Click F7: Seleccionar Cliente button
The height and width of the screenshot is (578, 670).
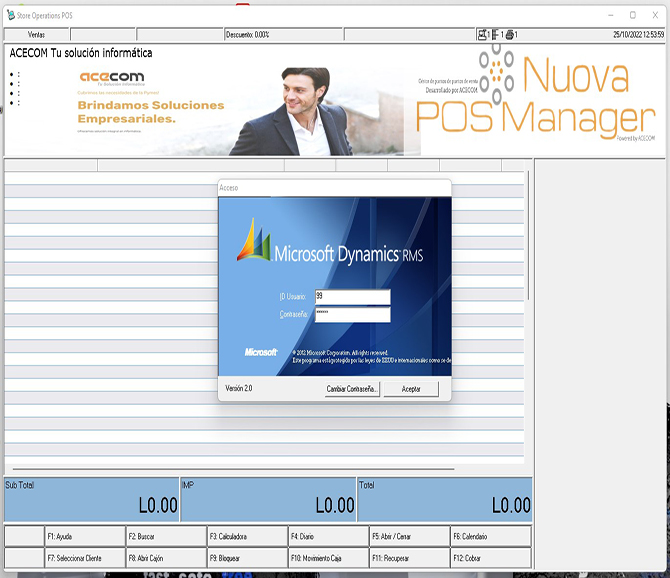pos(85,558)
